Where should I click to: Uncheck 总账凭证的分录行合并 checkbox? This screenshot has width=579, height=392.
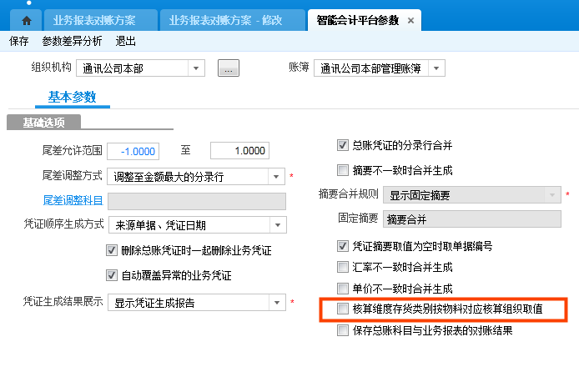[x=343, y=145]
